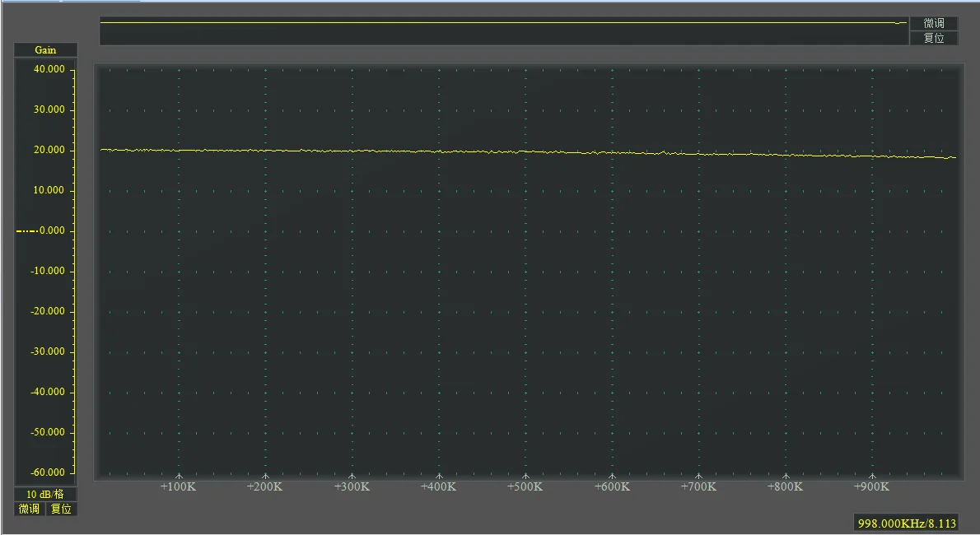Viewport: 980px width, 535px height.
Task: Click the +900K frequency axis label
Action: [x=872, y=487]
